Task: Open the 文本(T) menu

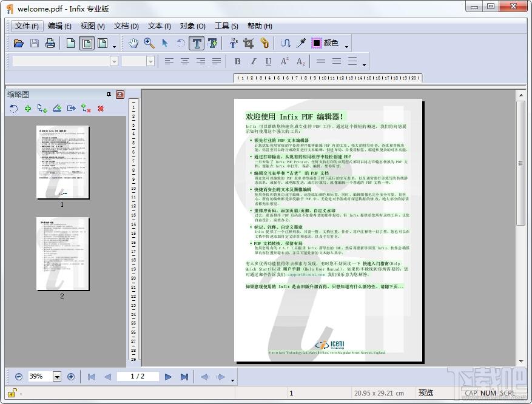Action: 159,25
